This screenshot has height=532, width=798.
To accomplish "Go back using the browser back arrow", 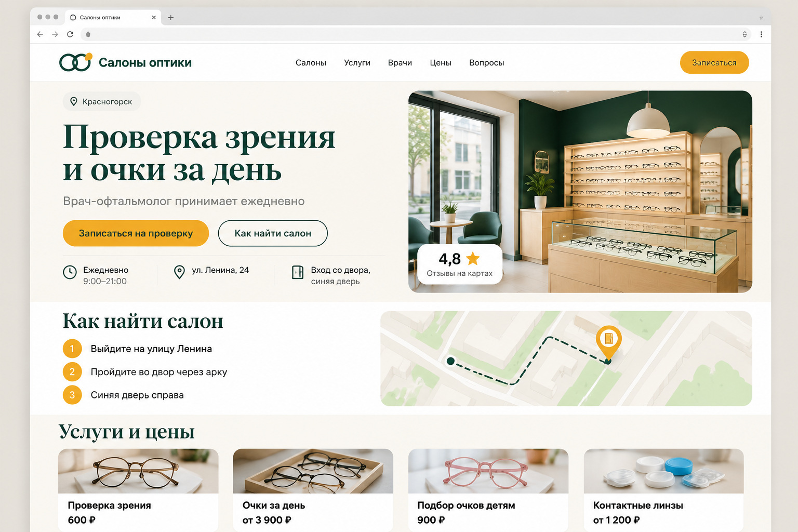I will (x=40, y=34).
